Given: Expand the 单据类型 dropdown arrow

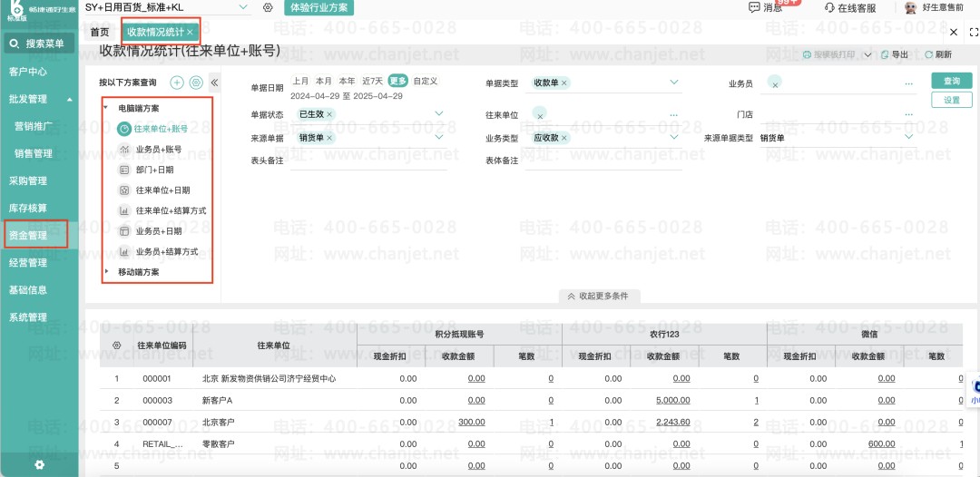Looking at the screenshot, I should point(673,83).
